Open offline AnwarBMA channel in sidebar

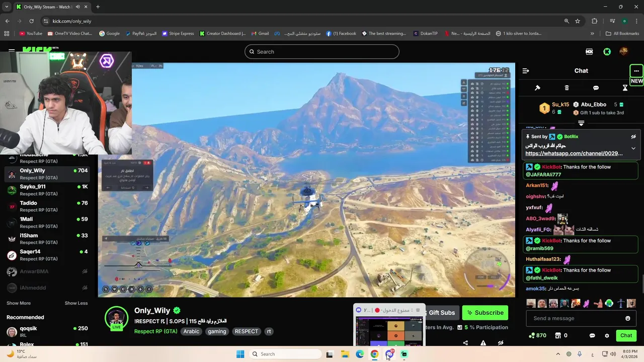pyautogui.click(x=48, y=271)
